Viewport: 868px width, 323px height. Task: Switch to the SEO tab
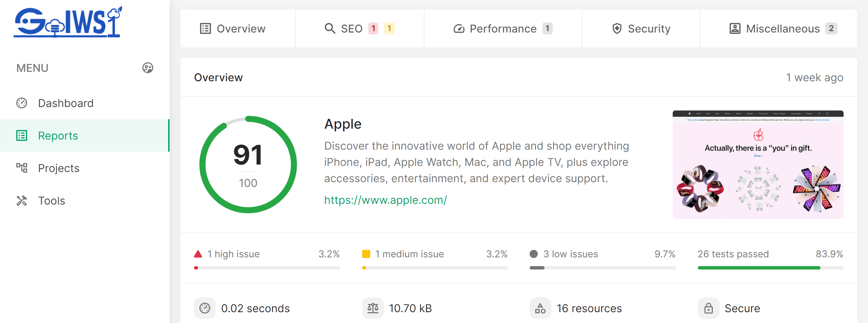(351, 29)
